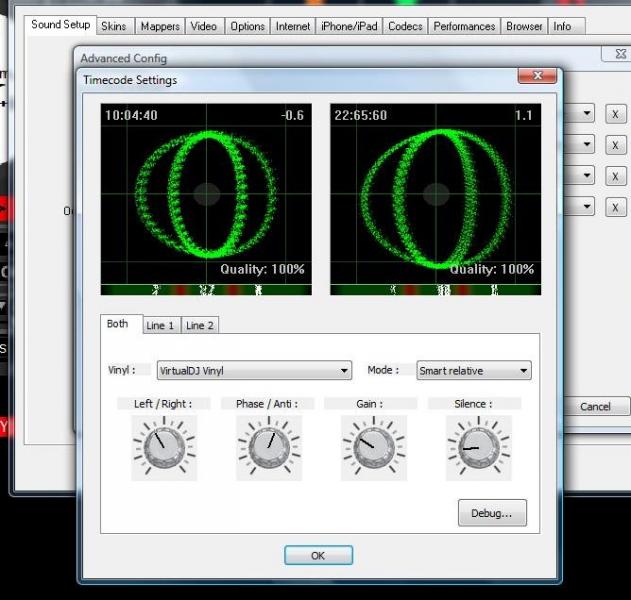
Task: Open the Internet tab
Action: coord(293,27)
